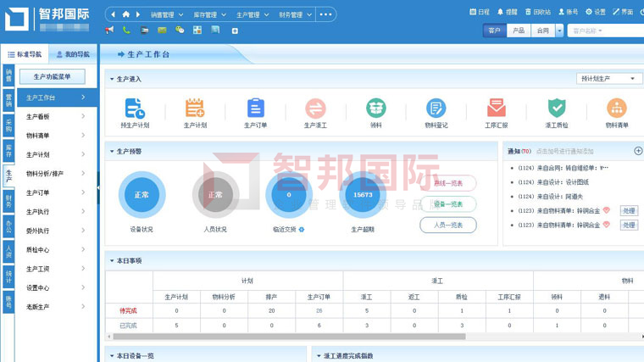
Task: Click 生产功能菜单 button
Action: point(53,77)
